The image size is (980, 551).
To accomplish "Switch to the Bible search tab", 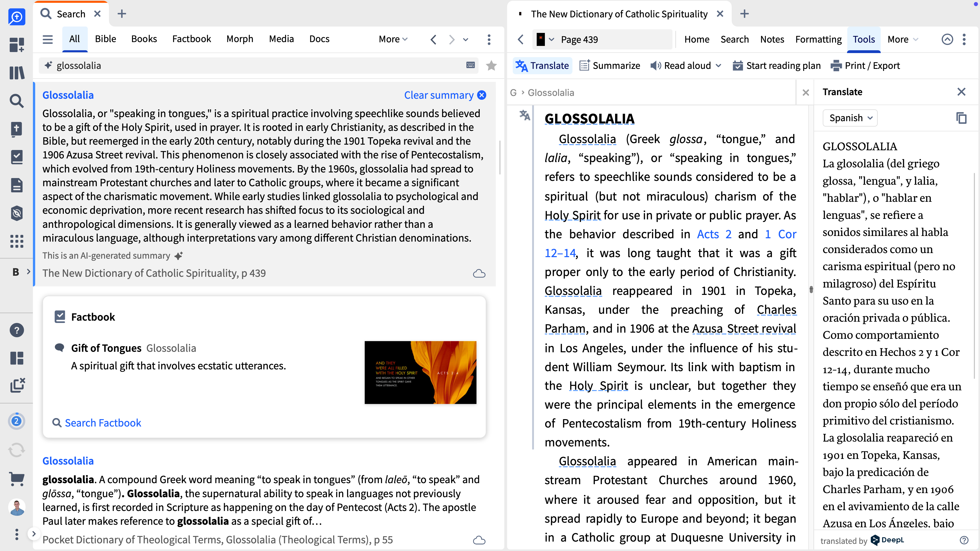I will [105, 39].
